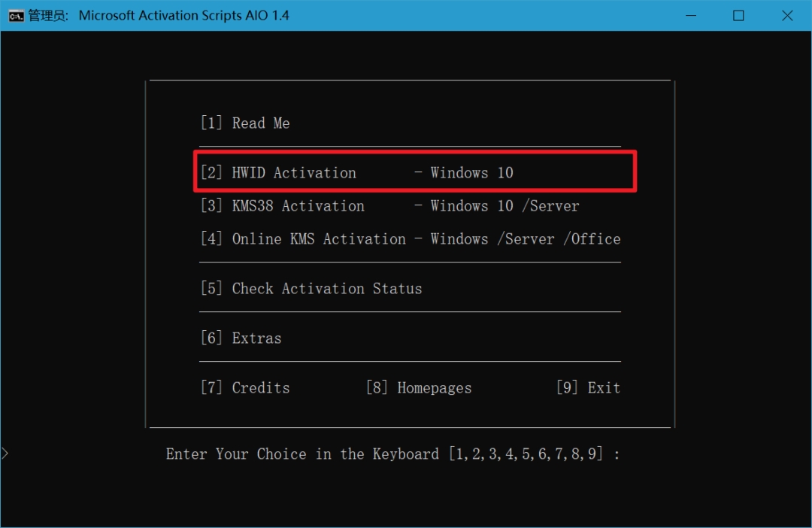This screenshot has height=528, width=812.
Task: Select the Read Me option
Action: pos(244,123)
